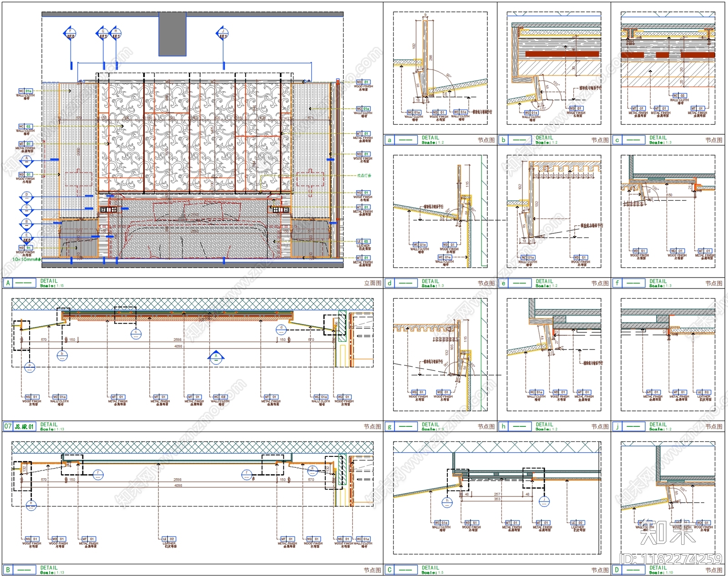Select section marker E left of elevation
The image size is (728, 577).
pyautogui.click(x=27, y=238)
